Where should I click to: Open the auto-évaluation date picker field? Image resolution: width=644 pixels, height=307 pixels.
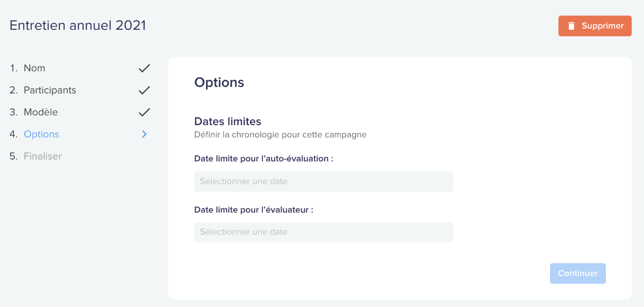tap(323, 181)
